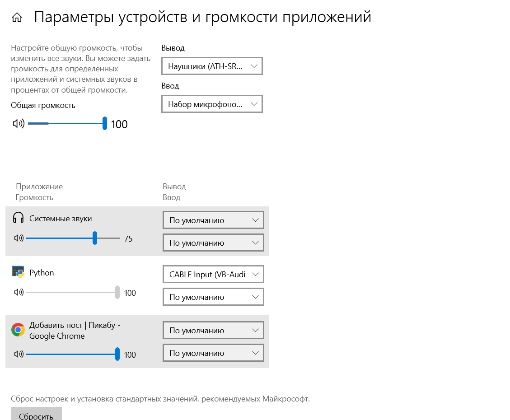The image size is (510, 420).
Task: Click the Приложение column header
Action: [39, 187]
